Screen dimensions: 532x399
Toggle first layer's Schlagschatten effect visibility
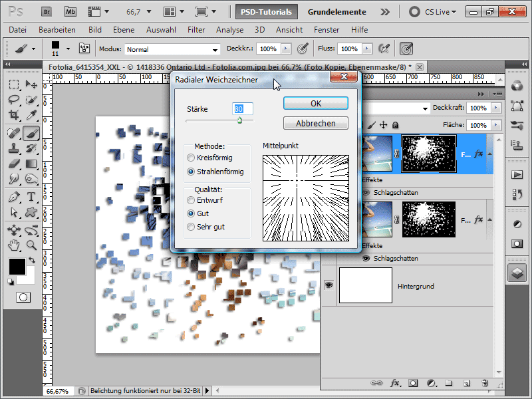[366, 193]
